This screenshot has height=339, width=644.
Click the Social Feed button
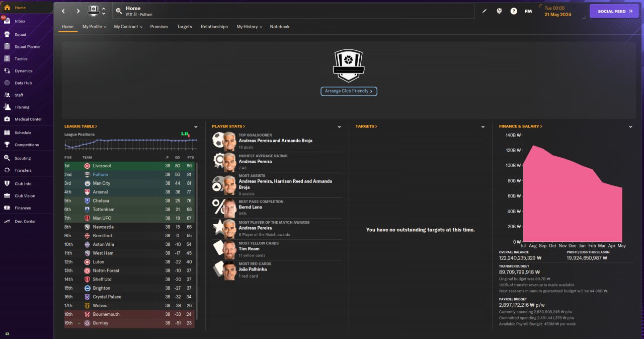click(614, 11)
